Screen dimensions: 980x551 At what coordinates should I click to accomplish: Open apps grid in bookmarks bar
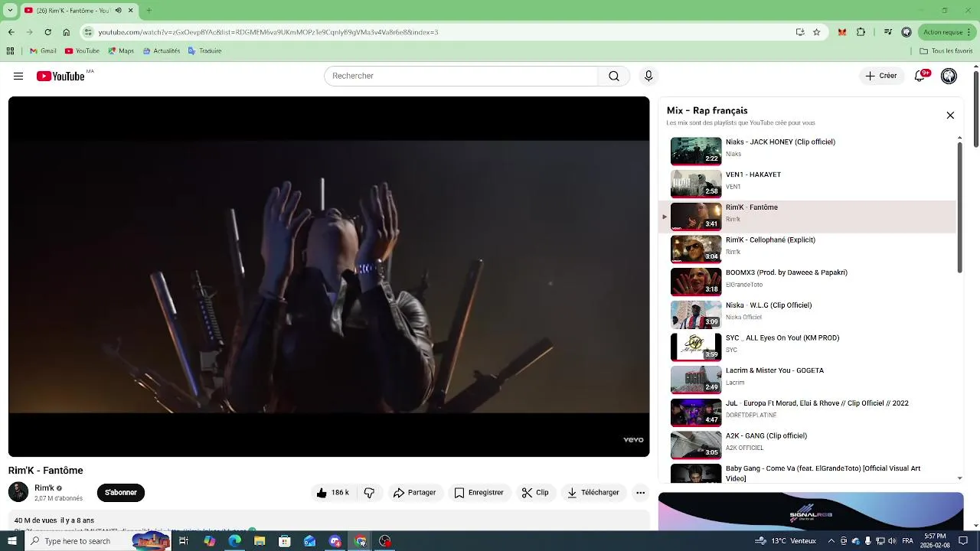pyautogui.click(x=10, y=51)
